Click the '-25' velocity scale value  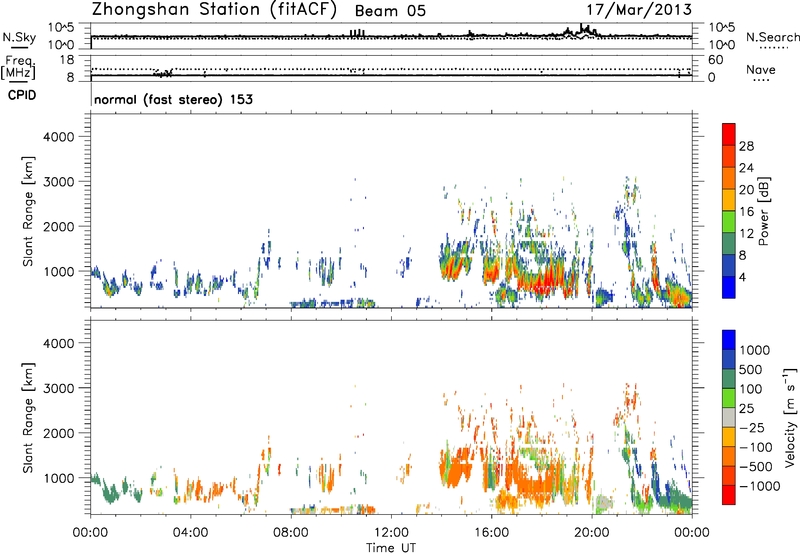pyautogui.click(x=752, y=427)
